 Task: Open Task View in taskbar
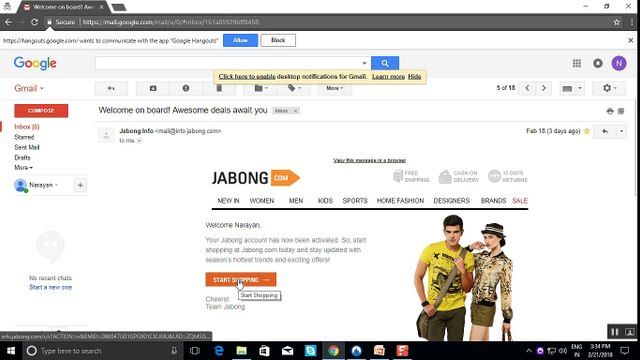pyautogui.click(x=195, y=351)
